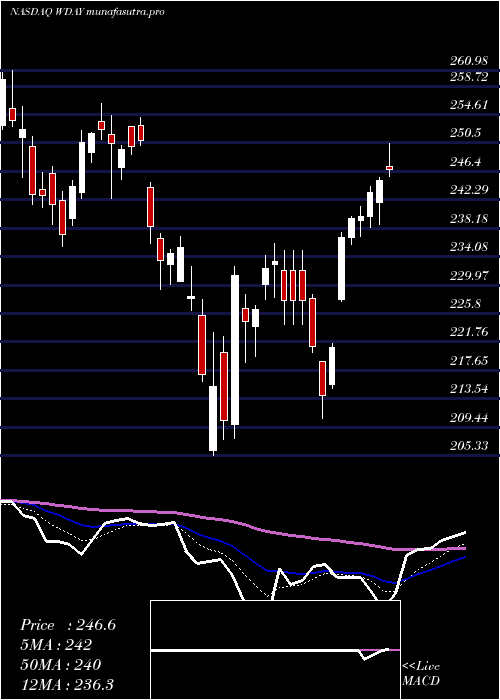Click the 205.33 price level label
This screenshot has height=700, width=500.
click(469, 446)
